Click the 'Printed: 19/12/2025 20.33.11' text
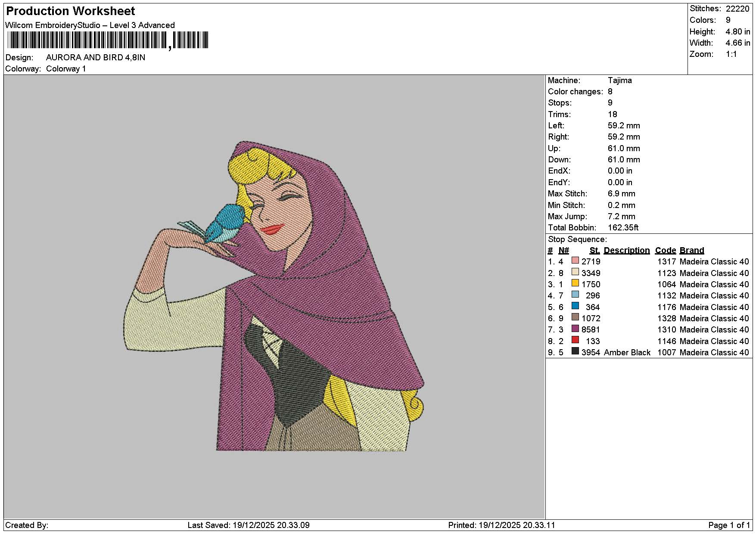Image resolution: width=756 pixels, height=534 pixels. tap(502, 525)
